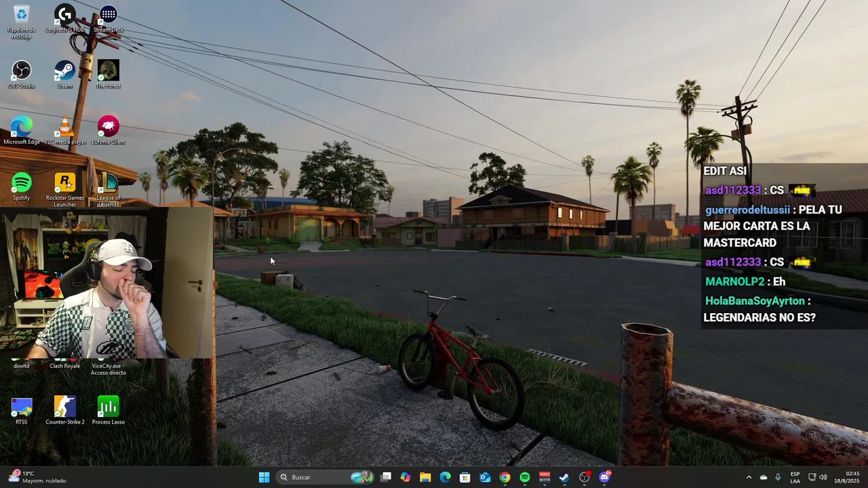
Task: Open Discord from the taskbar
Action: click(604, 477)
